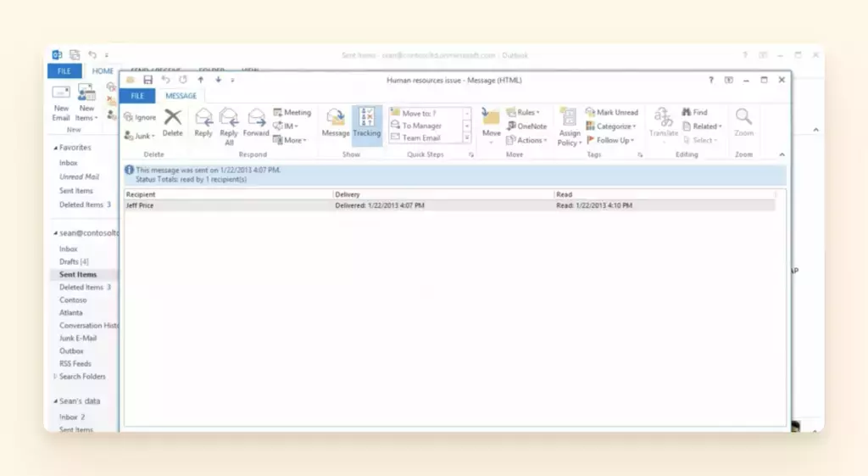Screen dimensions: 868x476
Task: Open the RSS Feeds folder
Action: pyautogui.click(x=75, y=363)
